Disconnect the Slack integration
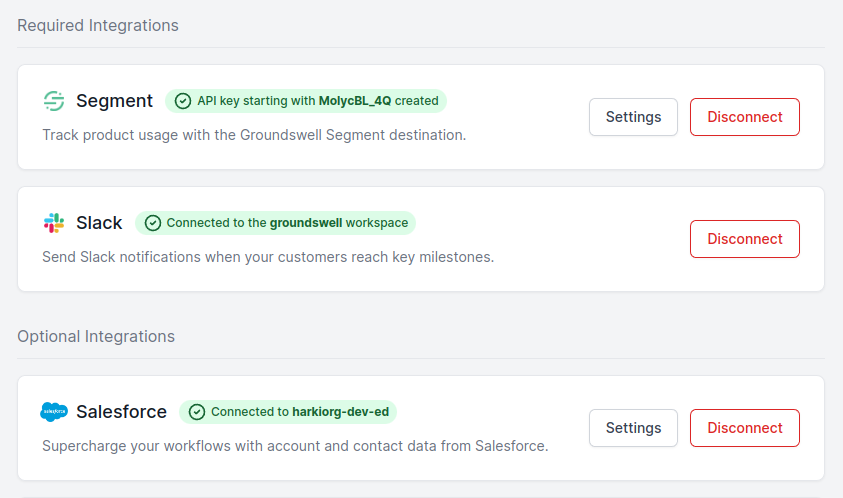 click(x=744, y=239)
